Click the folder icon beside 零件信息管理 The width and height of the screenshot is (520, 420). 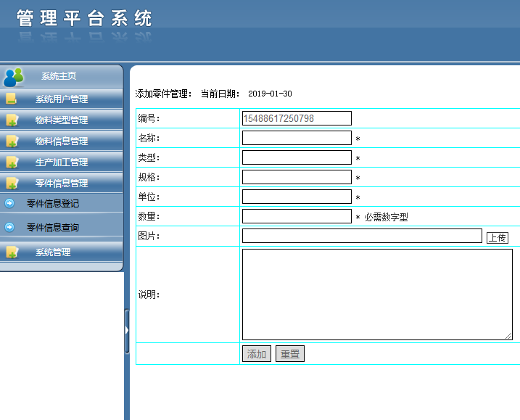[12, 183]
